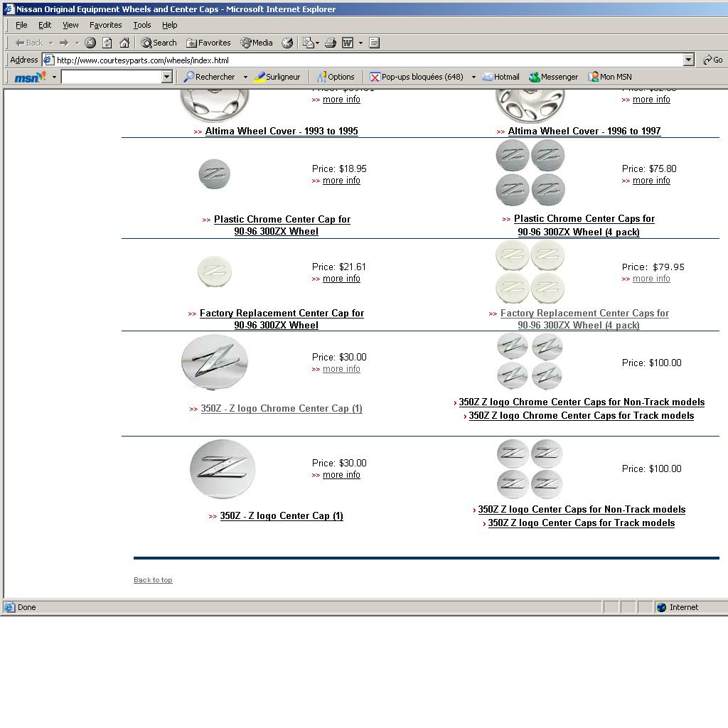Click more info under Price $18.95

pyautogui.click(x=341, y=181)
